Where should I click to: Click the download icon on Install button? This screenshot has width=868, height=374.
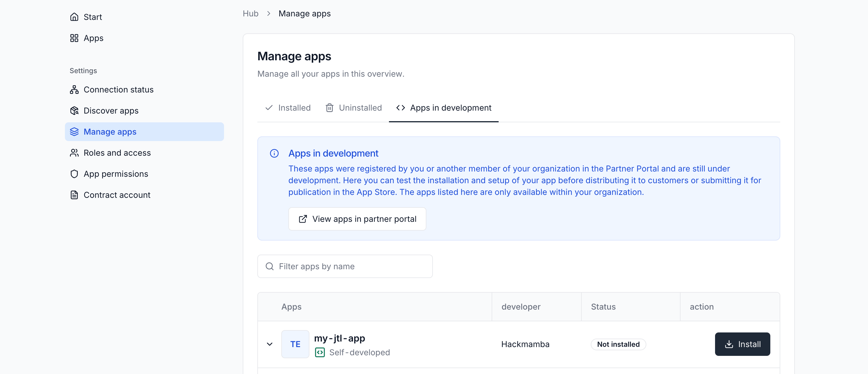tap(728, 344)
